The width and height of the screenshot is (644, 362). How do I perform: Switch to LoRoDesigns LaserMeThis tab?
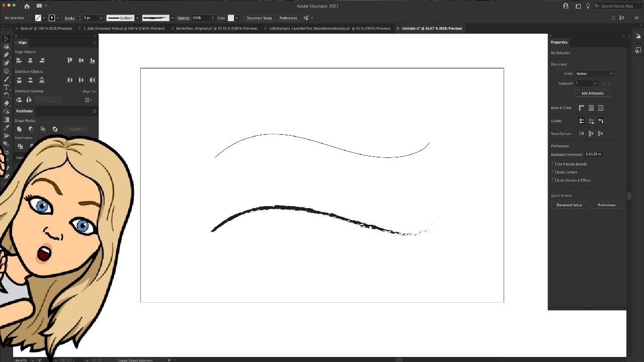click(330, 29)
